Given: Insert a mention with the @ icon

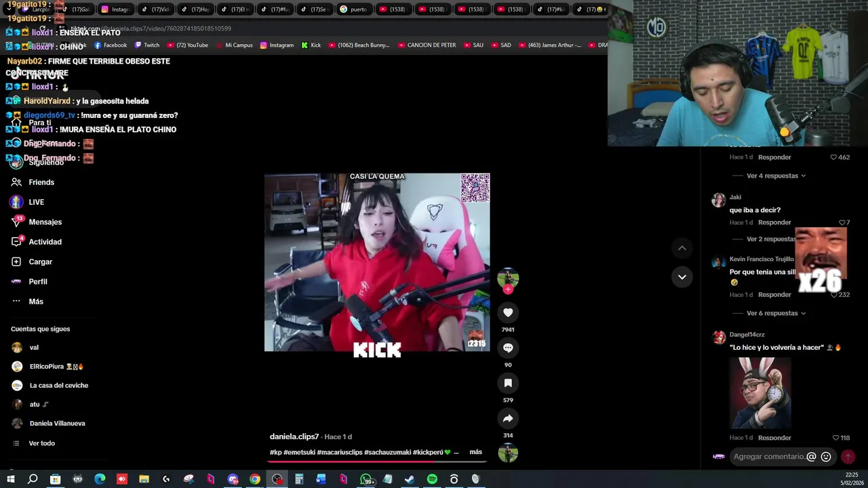Looking at the screenshot, I should click(811, 457).
